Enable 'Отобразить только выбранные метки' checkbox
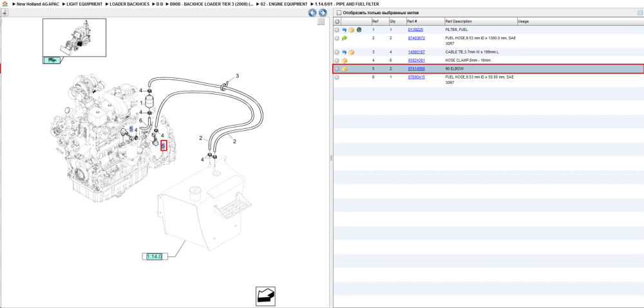The width and height of the screenshot is (644, 308). point(339,13)
